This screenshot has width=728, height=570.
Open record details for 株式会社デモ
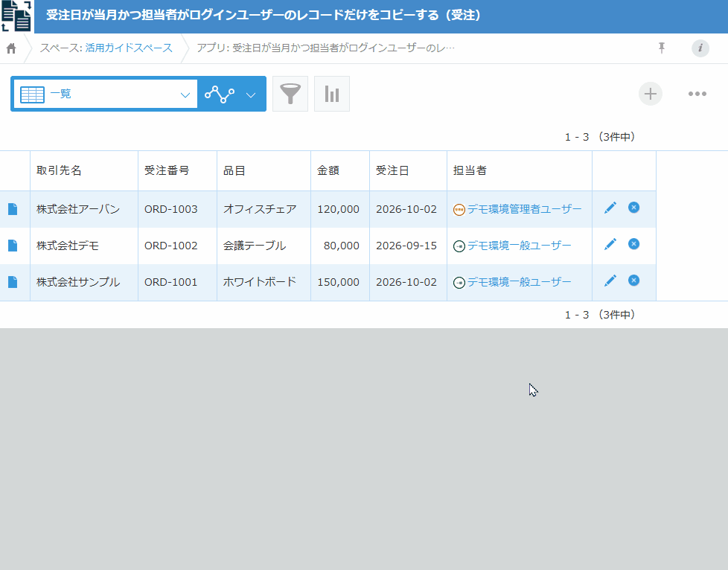pyautogui.click(x=13, y=246)
